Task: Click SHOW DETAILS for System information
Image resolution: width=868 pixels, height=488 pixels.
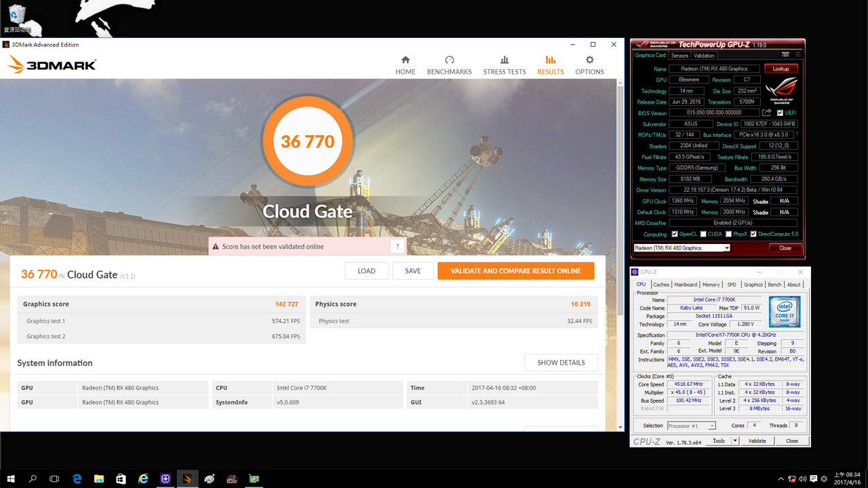Action: click(561, 363)
